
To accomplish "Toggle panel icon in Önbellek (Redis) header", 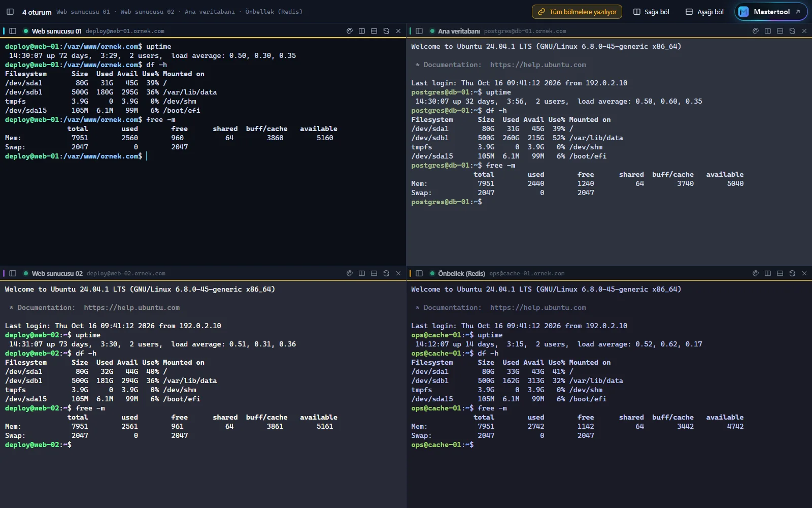I will (419, 273).
